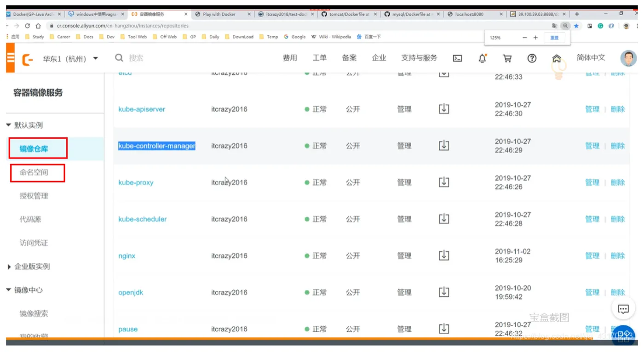The height and width of the screenshot is (352, 644).
Task: Open 镜像搜索 in sidebar
Action: coord(34,313)
